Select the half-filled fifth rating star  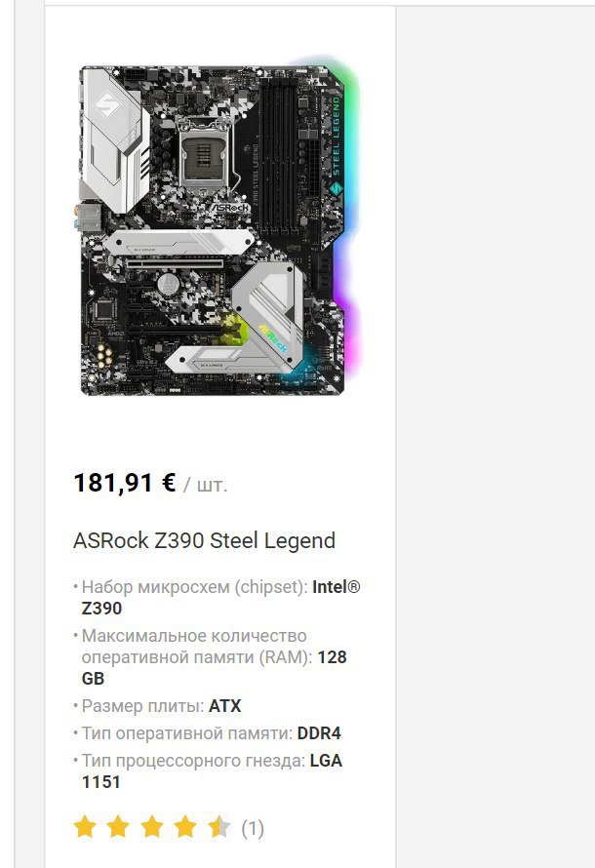pos(219,827)
